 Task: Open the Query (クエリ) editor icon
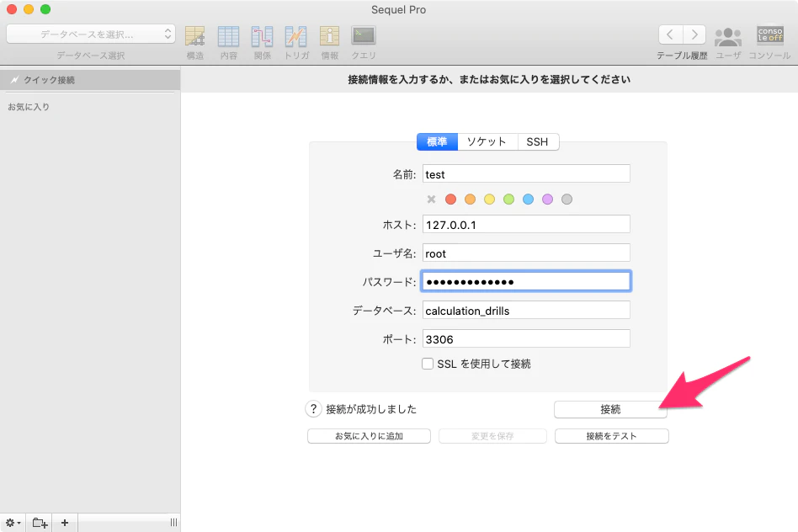364,35
